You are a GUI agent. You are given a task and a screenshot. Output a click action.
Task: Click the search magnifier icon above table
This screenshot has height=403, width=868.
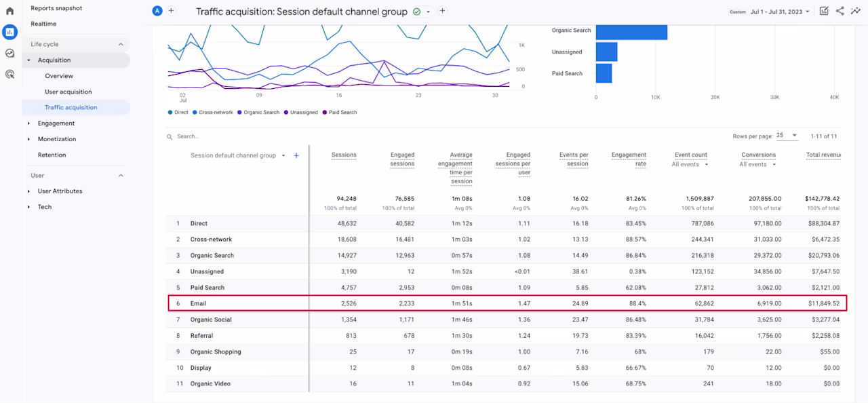point(170,136)
